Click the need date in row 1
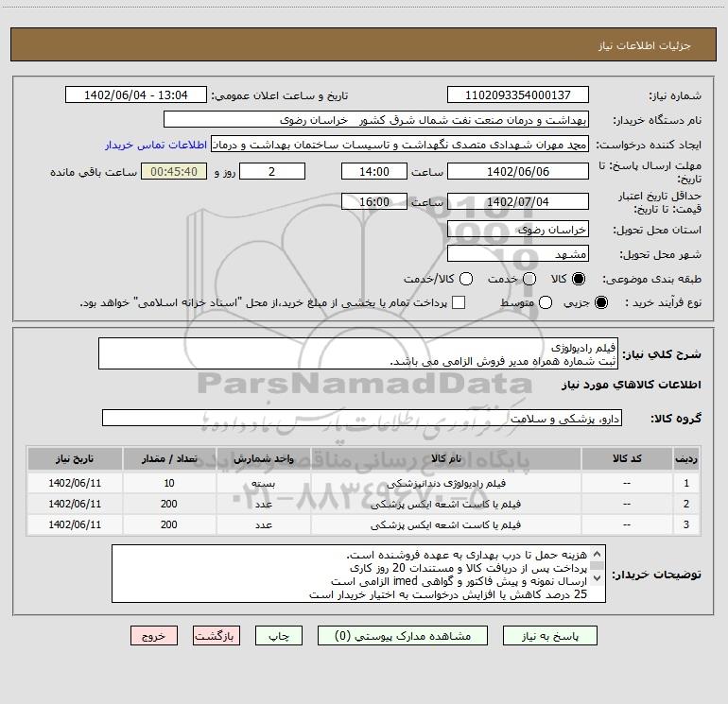 pyautogui.click(x=75, y=483)
